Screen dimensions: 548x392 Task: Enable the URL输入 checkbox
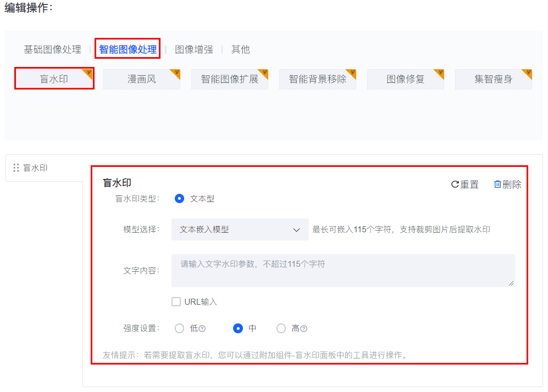click(176, 301)
